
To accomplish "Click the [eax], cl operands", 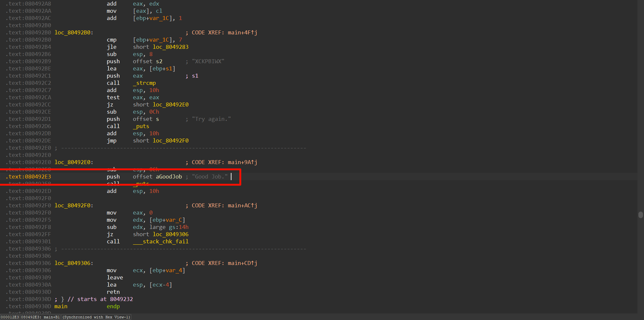I will pos(148,11).
